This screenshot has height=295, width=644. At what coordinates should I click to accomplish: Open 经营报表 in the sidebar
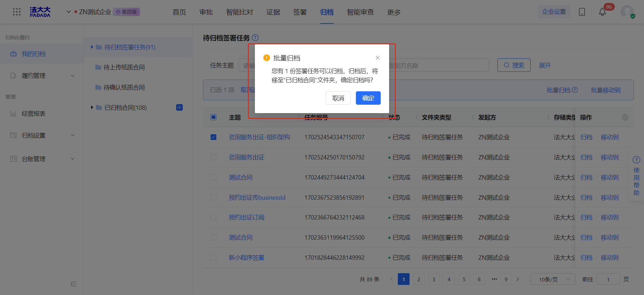(x=34, y=113)
